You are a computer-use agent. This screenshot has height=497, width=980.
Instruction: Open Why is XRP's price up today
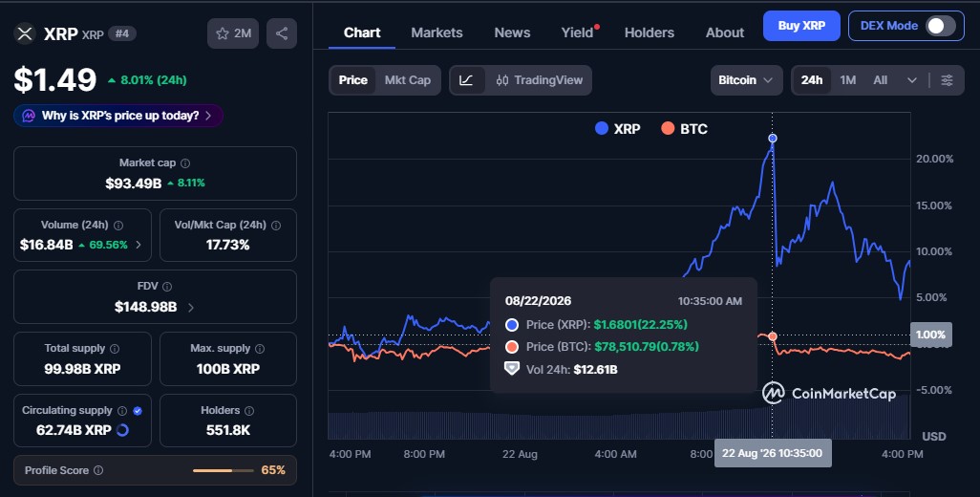click(x=118, y=116)
